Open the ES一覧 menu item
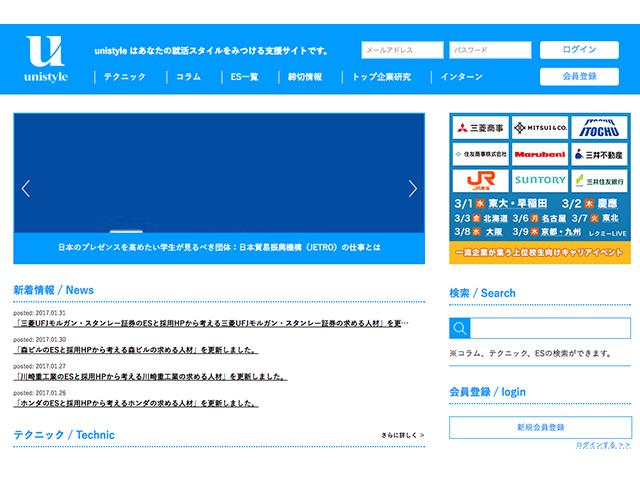This screenshot has width=640, height=480. tap(244, 77)
